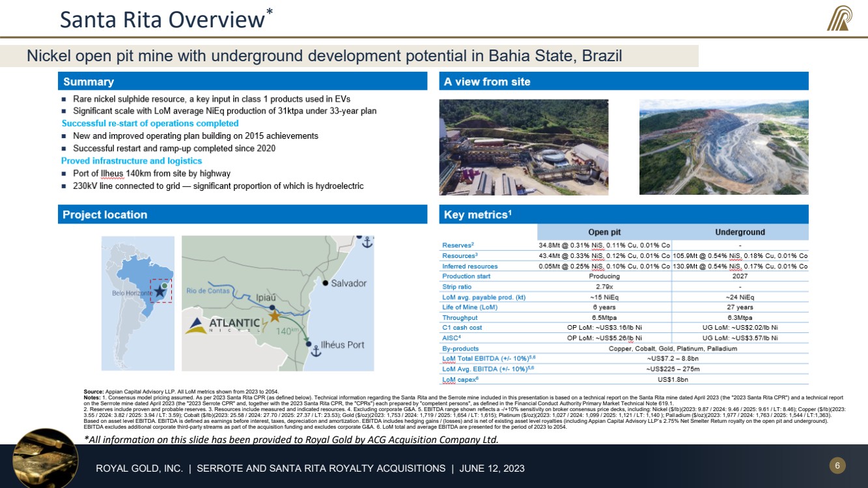Open the open pit mine aerial photo
This screenshot has height=488, width=868.
(x=723, y=147)
